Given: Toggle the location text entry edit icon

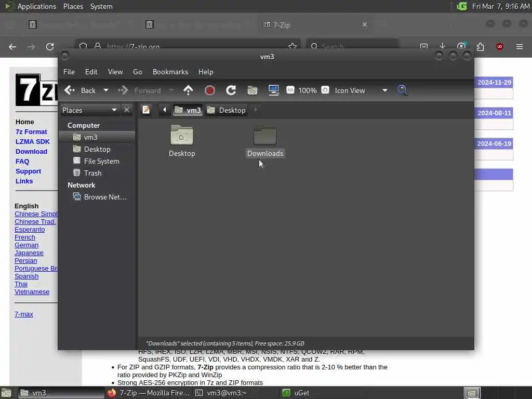Looking at the screenshot, I should pyautogui.click(x=146, y=110).
